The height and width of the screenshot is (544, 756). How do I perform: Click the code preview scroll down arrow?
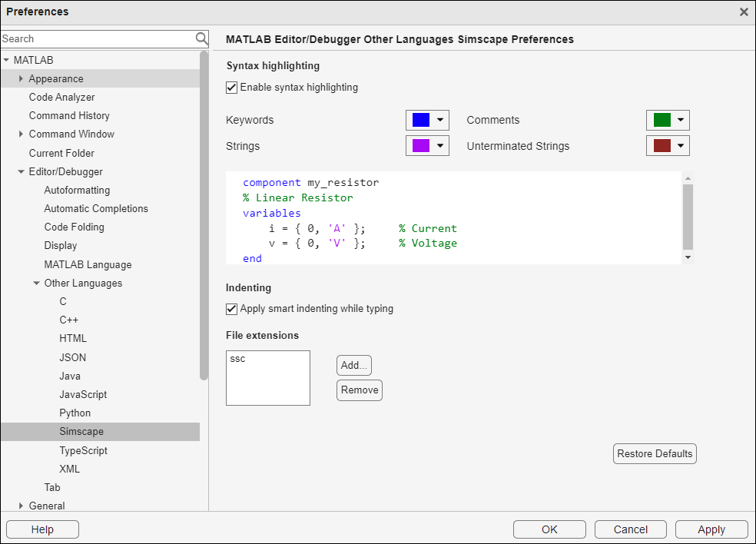click(688, 257)
